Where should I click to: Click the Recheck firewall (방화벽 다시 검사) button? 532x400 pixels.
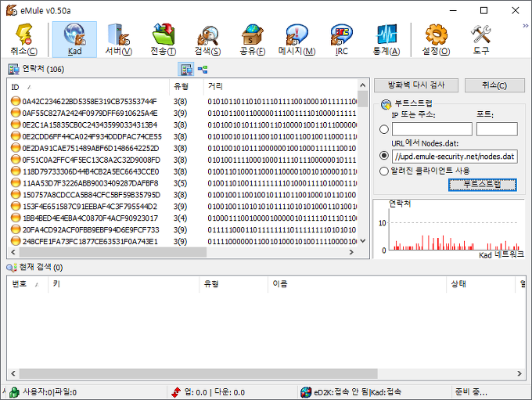point(416,85)
